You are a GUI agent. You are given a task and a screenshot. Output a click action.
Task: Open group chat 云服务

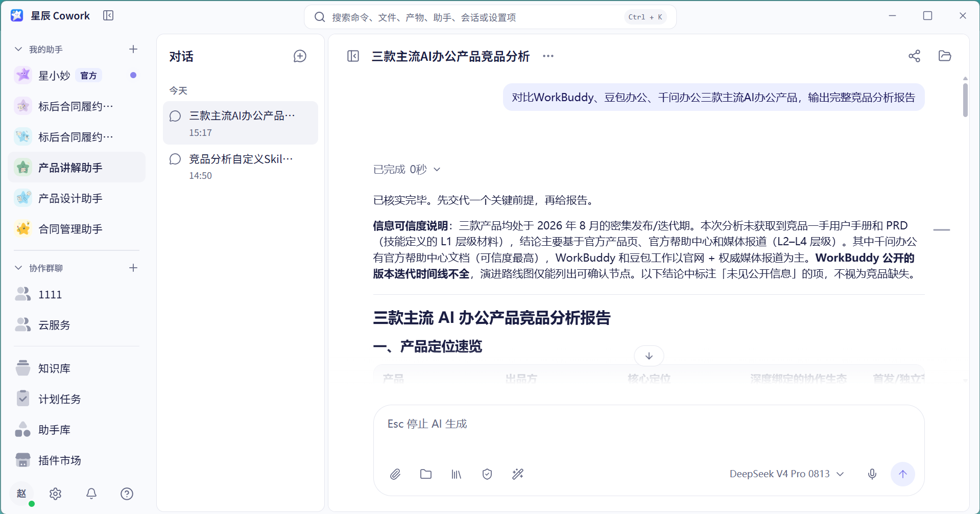point(77,325)
